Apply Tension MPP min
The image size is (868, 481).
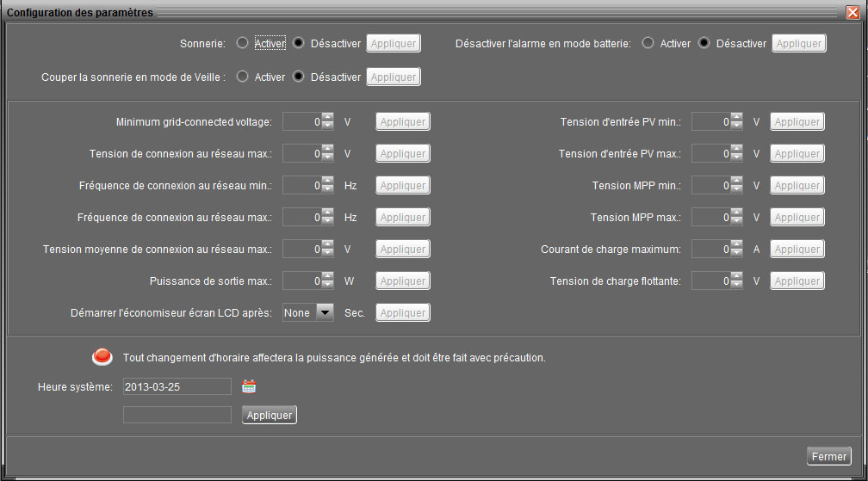coord(797,185)
